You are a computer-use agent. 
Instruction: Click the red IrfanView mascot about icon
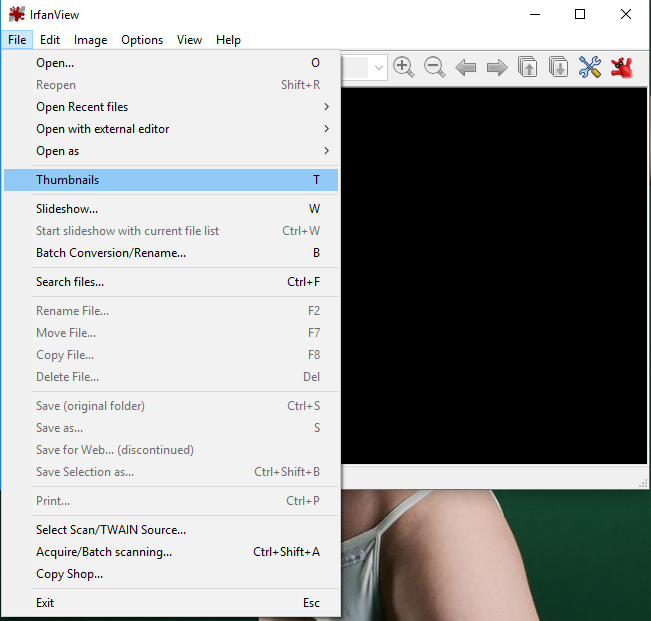(622, 67)
